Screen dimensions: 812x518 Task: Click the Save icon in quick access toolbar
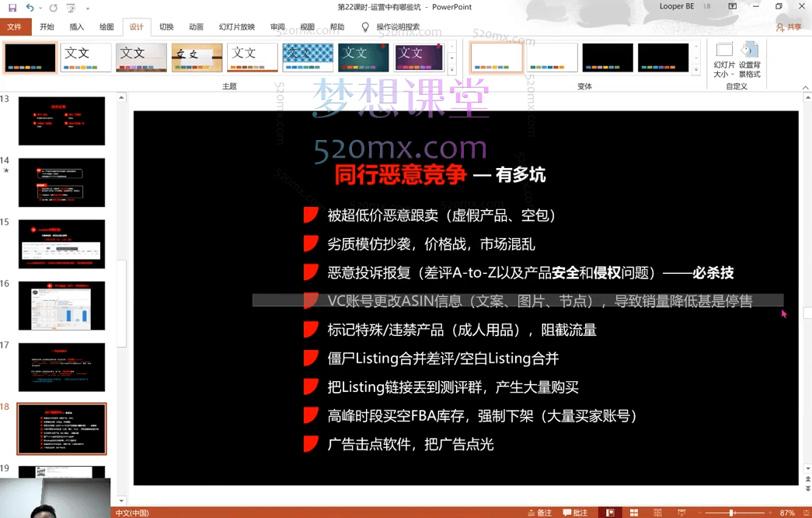(x=12, y=7)
